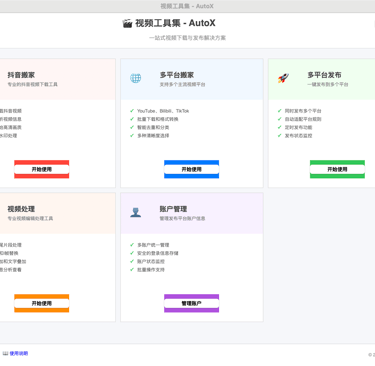The width and height of the screenshot is (375, 366).
Task: Click the 定时发布功能 feature line
Action: click(x=298, y=127)
